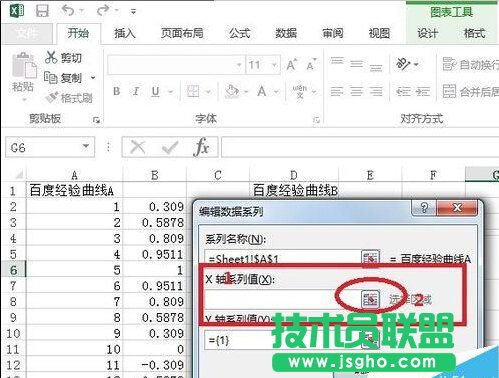The image size is (499, 378).
Task: Open the 公式 (Formulas) ribbon tab
Action: [x=239, y=33]
